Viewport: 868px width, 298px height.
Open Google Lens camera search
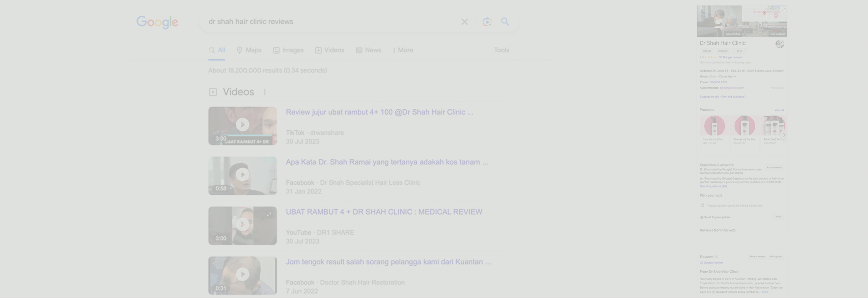(487, 22)
